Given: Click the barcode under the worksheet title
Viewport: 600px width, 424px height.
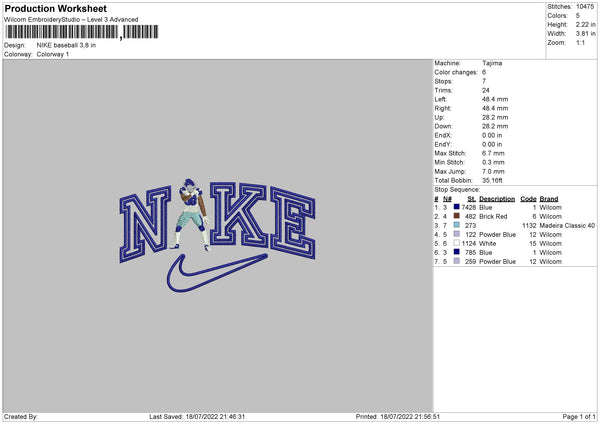Looking at the screenshot, I should pyautogui.click(x=81, y=32).
